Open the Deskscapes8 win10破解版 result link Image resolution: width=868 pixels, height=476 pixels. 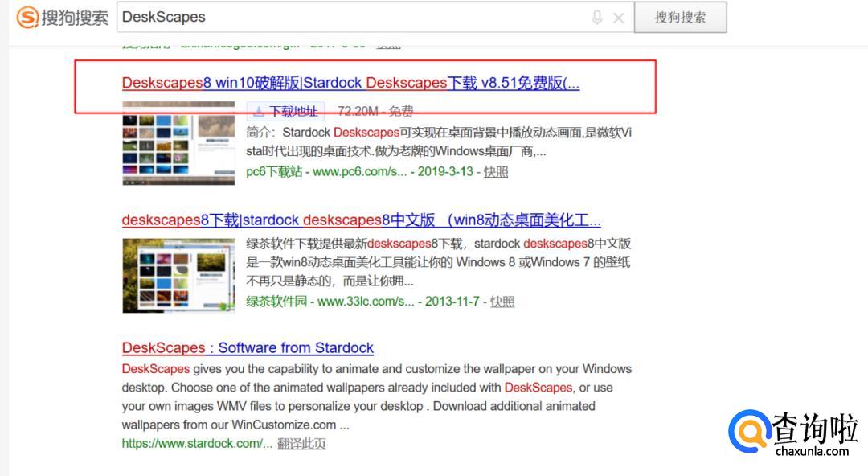(350, 83)
